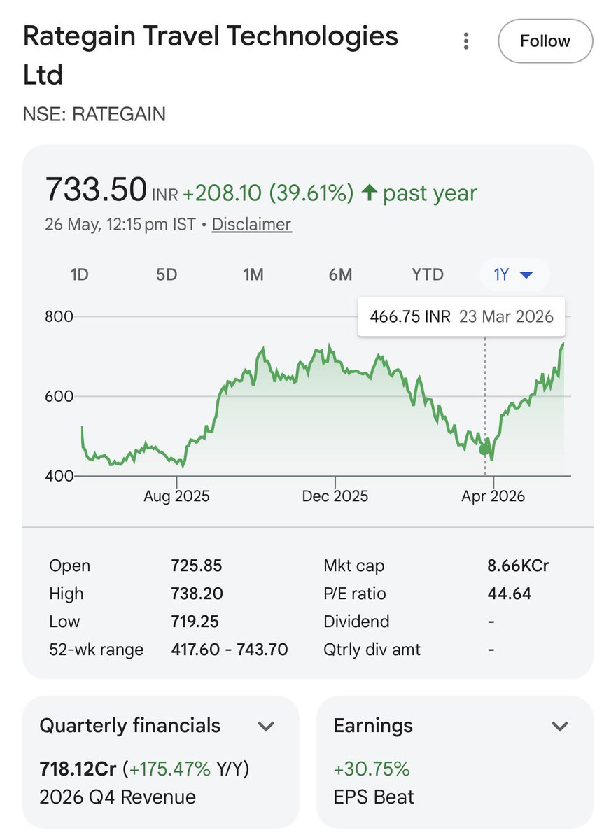Screen dimensions: 616x840
Task: Click the 466.75 INR chart tooltip
Action: tap(461, 316)
